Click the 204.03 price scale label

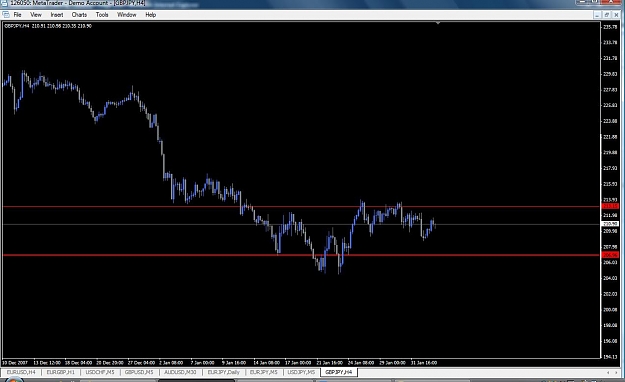(x=610, y=278)
